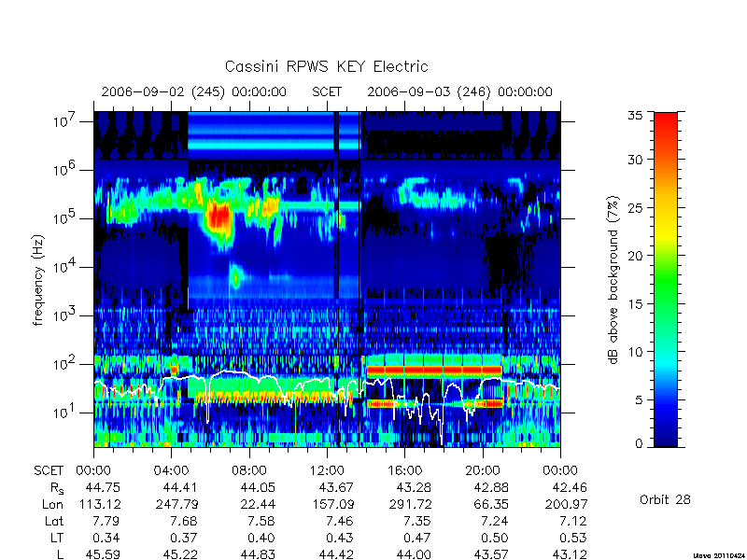Click the Lon value '113.12'

[x=99, y=504]
